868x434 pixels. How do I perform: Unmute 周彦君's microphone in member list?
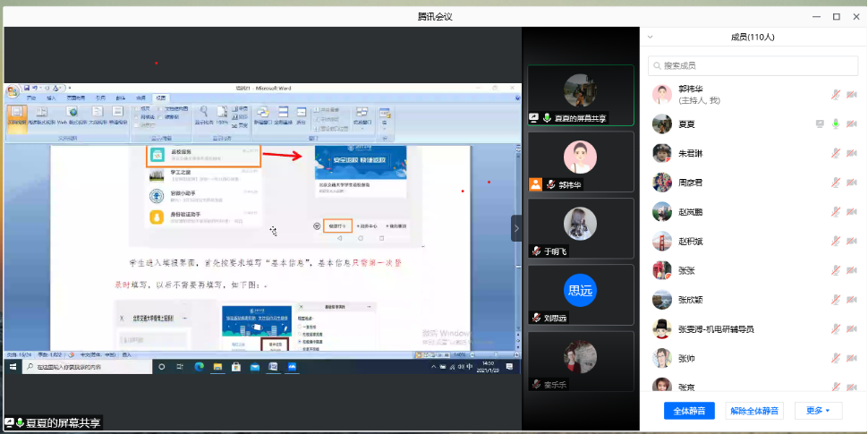tap(836, 183)
